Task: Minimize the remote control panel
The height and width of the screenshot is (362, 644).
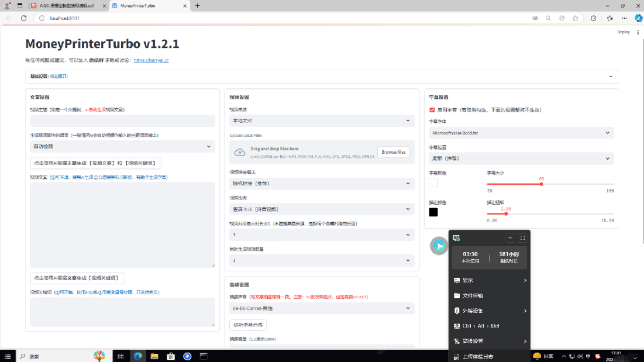Action: click(x=510, y=237)
